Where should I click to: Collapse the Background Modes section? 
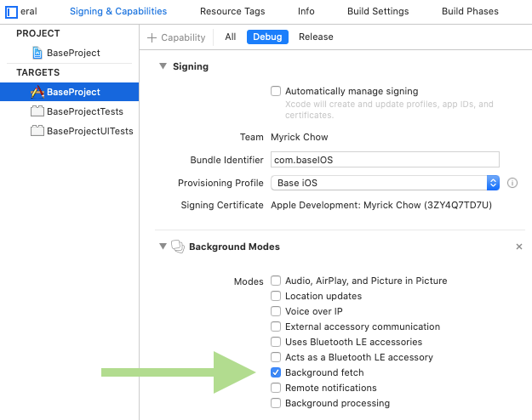click(x=163, y=246)
